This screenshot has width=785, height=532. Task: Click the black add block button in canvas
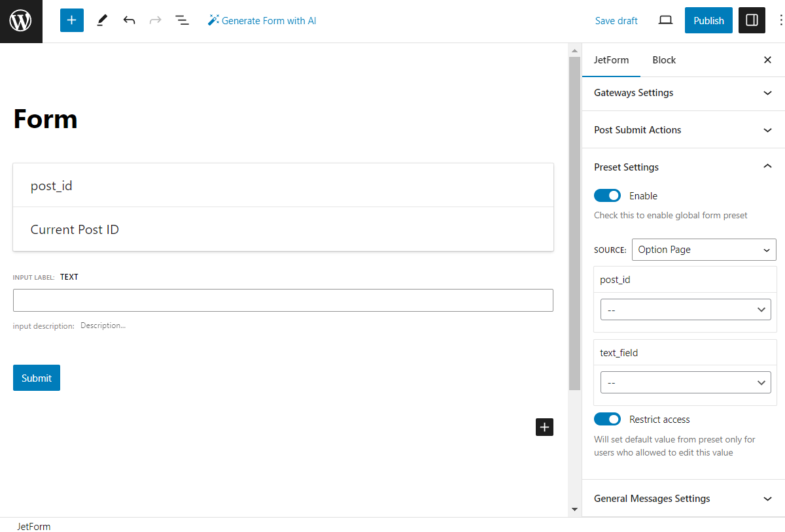(544, 427)
